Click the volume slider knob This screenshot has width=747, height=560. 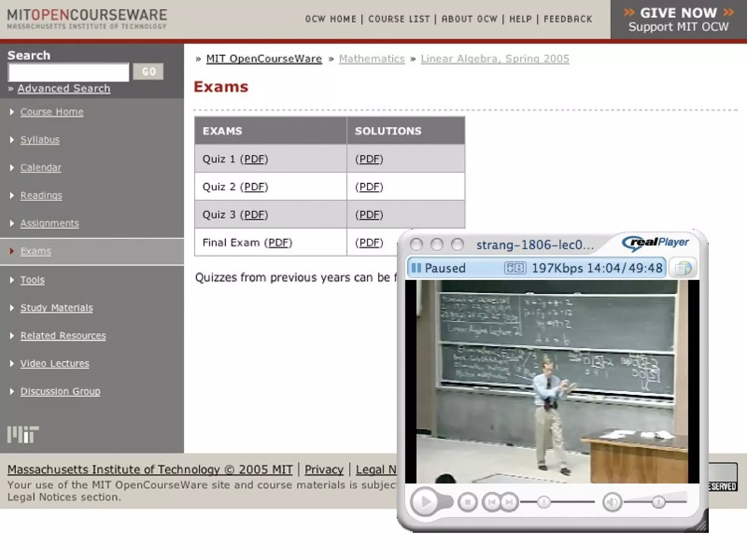coord(658,502)
